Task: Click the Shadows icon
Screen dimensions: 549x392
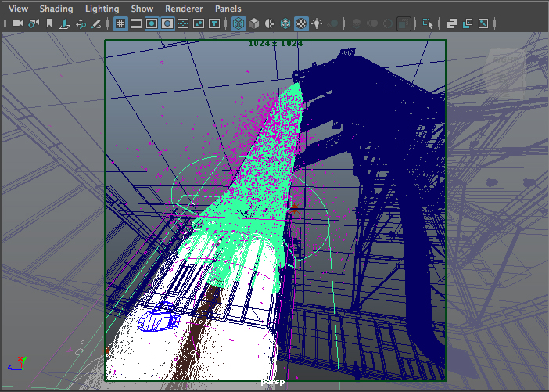Action: pos(332,23)
